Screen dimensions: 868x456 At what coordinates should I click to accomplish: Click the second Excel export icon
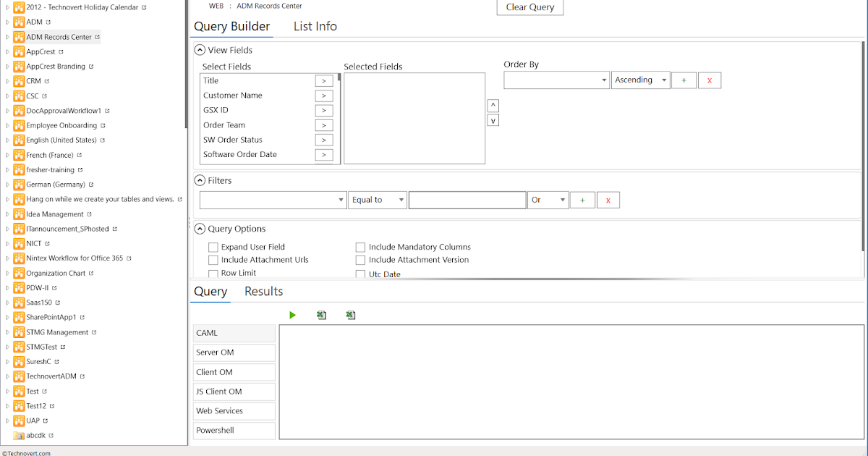(351, 315)
